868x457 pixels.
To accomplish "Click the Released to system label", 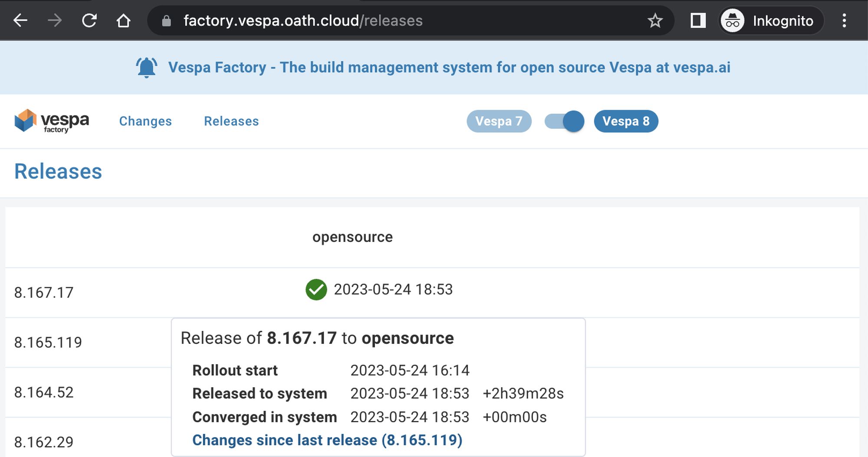I will (x=260, y=393).
